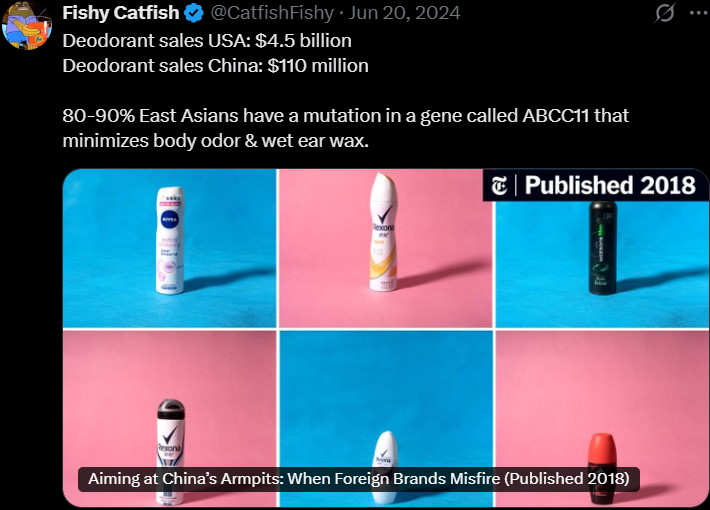Open the Jun 20, 2024 timestamp
Screen dimensions: 710x510
(404, 13)
